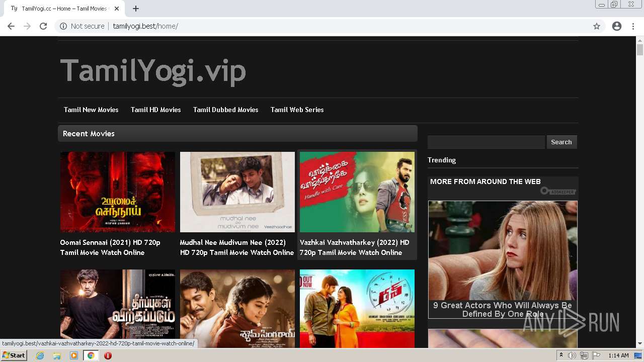Click the taskbar clock 1:14 AM

coord(618,355)
